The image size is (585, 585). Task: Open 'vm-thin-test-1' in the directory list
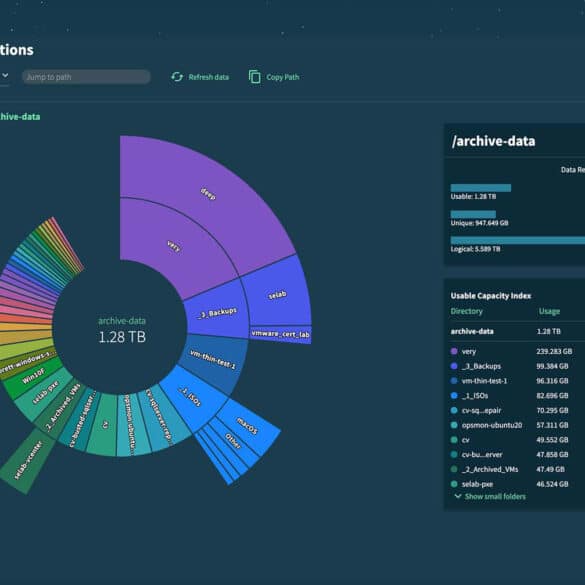pos(484,381)
